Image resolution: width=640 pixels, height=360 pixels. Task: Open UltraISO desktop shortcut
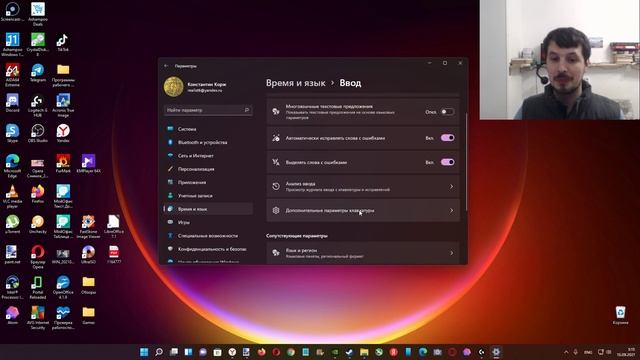(x=88, y=254)
